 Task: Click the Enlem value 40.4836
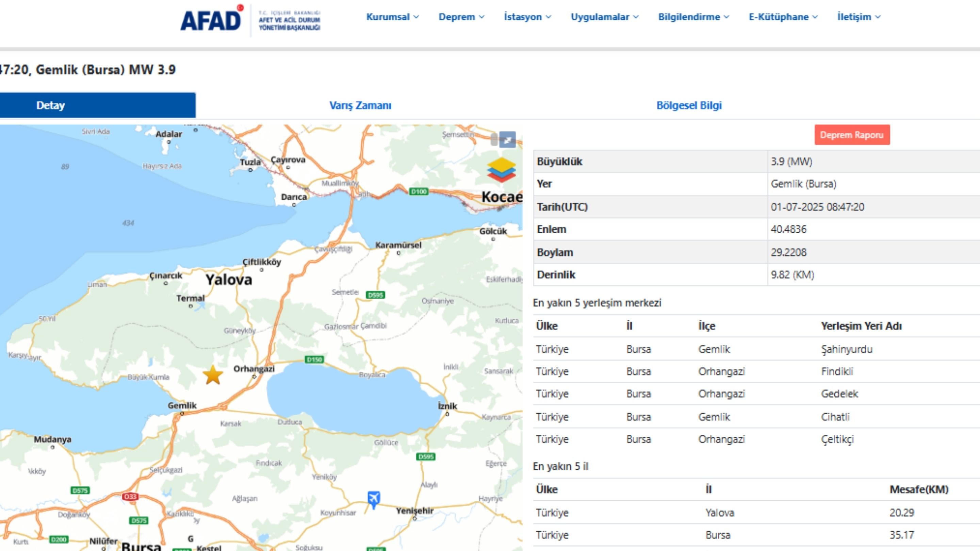click(x=788, y=229)
